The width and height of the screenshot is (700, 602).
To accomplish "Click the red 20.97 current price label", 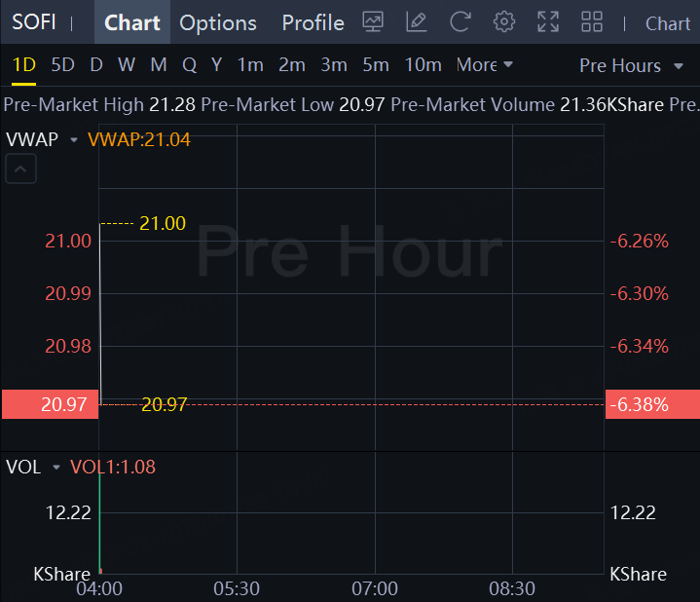I will (x=50, y=404).
